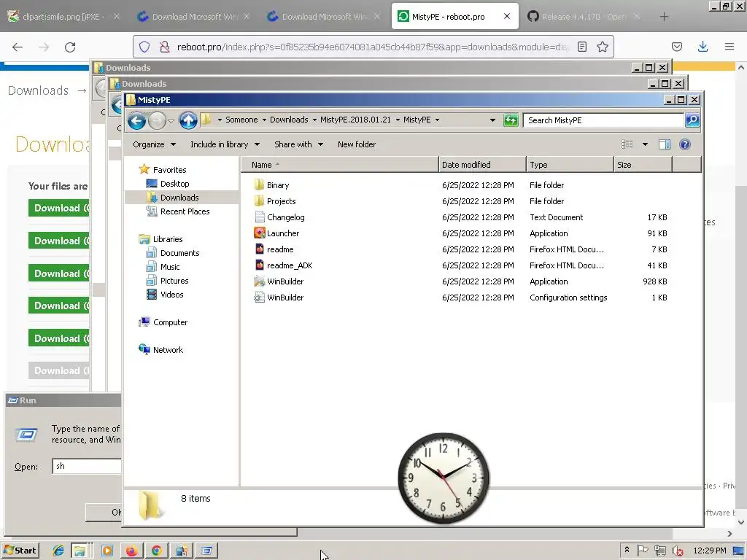Click the Up folder arrow in MistyPE window
747x560 pixels.
[188, 120]
